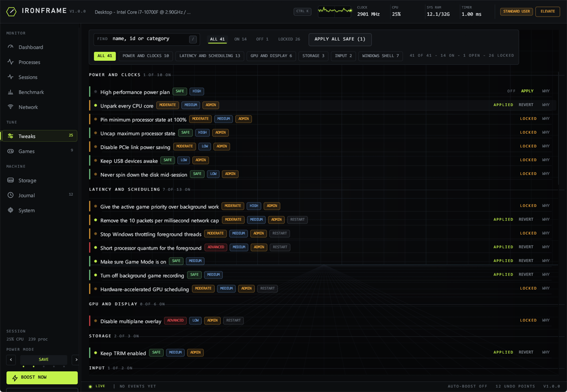Click the Standard User badge

tap(517, 12)
